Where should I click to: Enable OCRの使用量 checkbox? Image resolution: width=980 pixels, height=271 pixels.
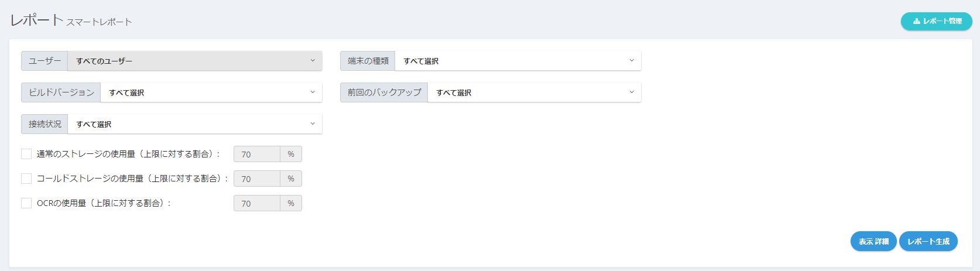point(26,203)
